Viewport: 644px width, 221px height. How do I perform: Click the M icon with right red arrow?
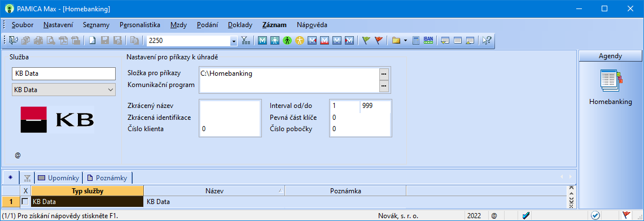coord(312,40)
